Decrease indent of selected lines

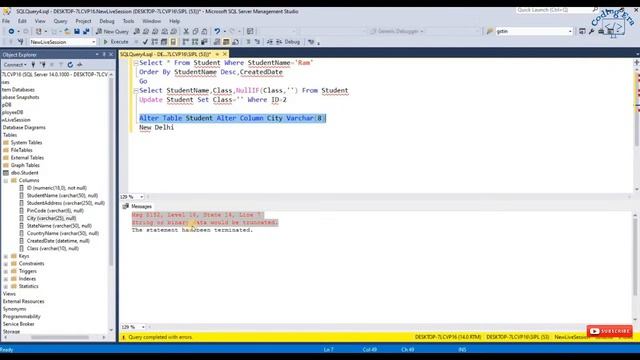(270, 42)
